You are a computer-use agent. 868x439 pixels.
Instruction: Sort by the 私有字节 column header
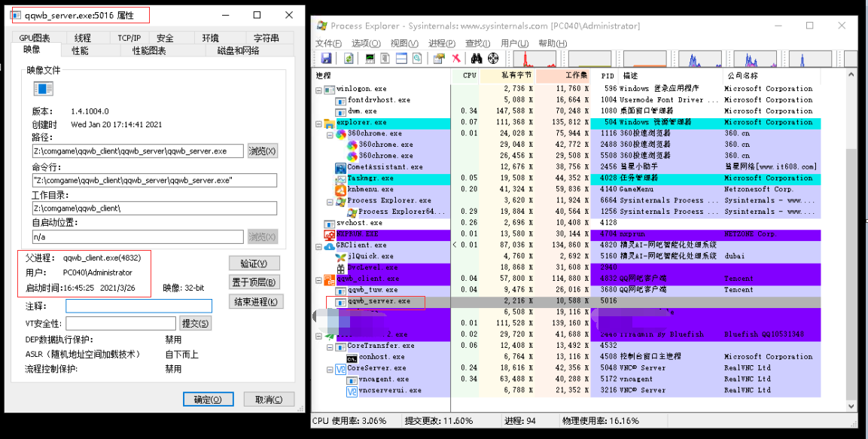pos(507,75)
